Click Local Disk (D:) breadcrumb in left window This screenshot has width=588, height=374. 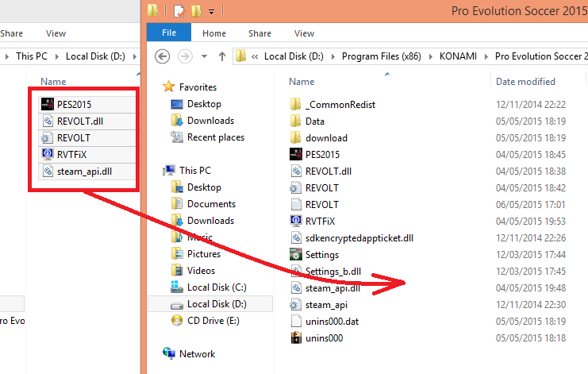pyautogui.click(x=95, y=56)
